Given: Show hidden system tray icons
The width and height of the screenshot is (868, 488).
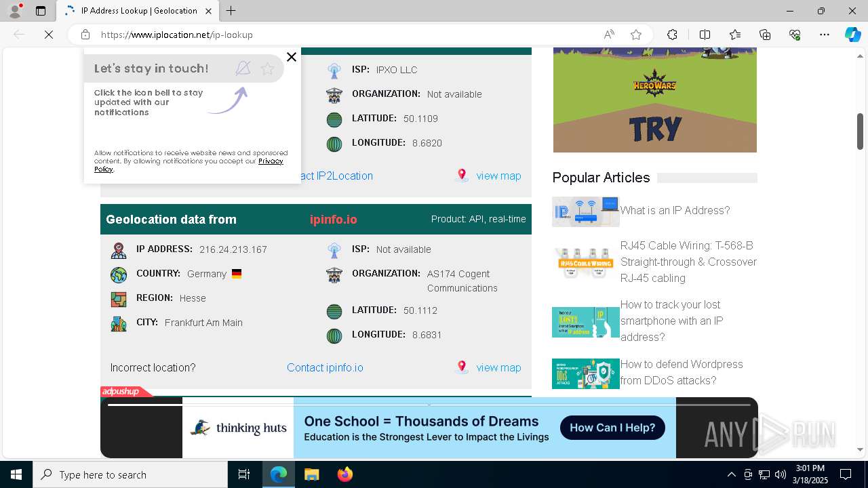Looking at the screenshot, I should (x=731, y=474).
